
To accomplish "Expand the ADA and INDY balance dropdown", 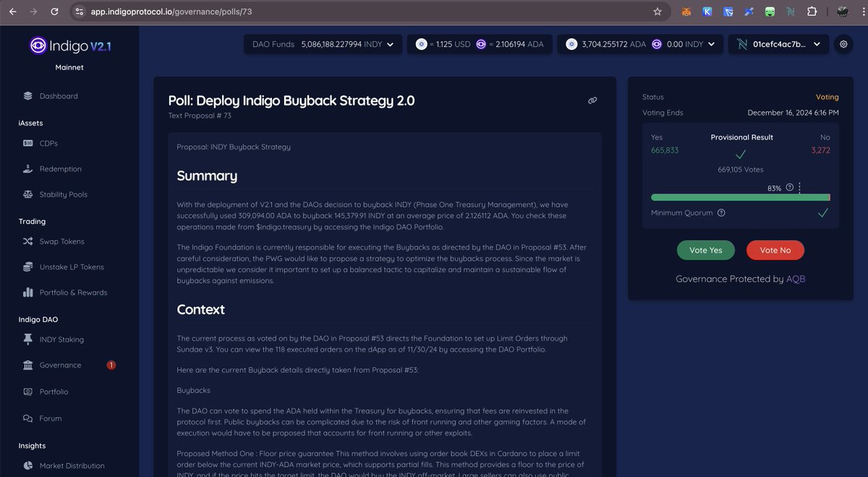I will pos(639,44).
